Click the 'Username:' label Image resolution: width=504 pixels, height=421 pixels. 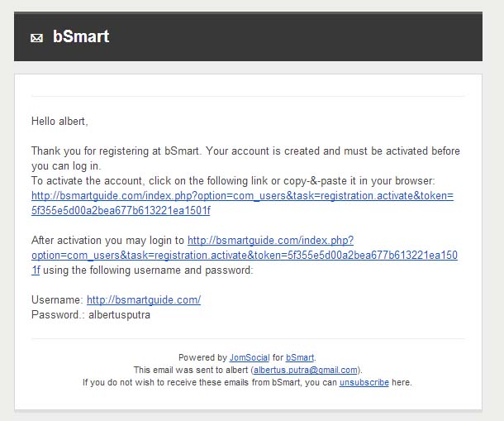point(58,300)
